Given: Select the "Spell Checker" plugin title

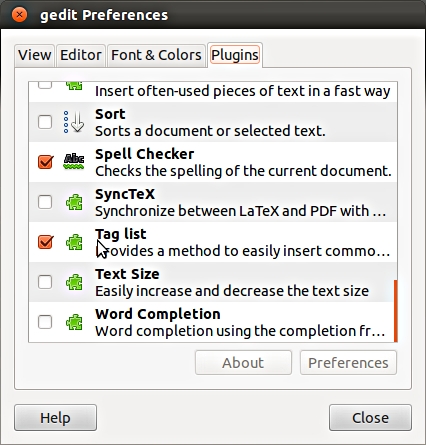Looking at the screenshot, I should coord(145,154).
